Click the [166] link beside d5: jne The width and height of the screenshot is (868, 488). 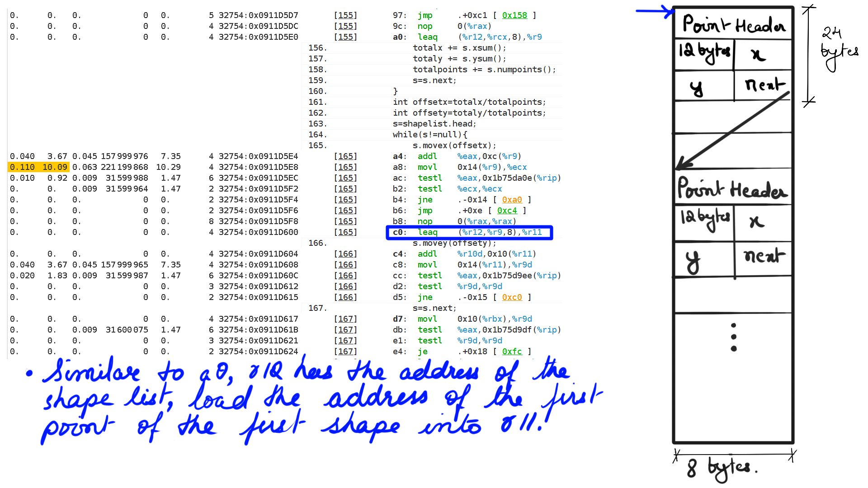click(345, 297)
